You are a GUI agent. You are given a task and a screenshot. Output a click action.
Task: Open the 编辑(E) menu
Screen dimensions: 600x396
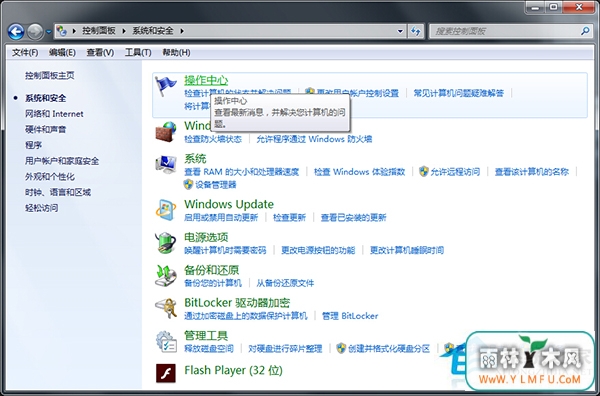(62, 52)
